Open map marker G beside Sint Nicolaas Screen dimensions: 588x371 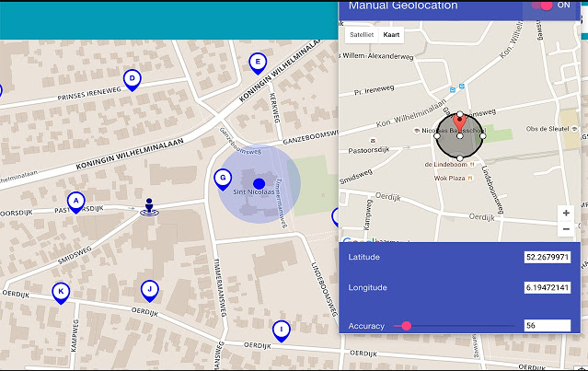coord(222,179)
